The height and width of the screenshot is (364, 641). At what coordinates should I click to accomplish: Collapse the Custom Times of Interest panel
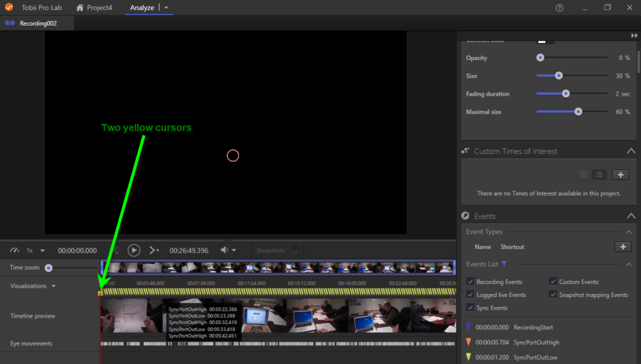631,151
